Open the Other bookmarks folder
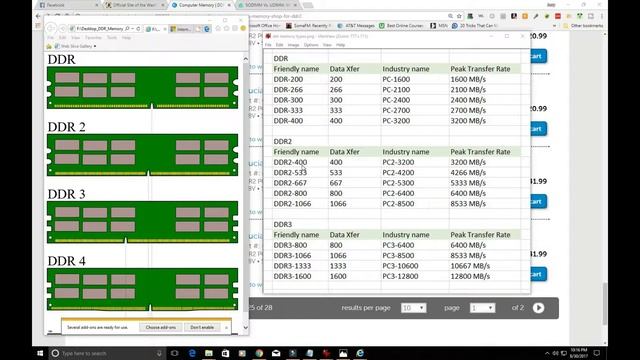 pos(583,26)
